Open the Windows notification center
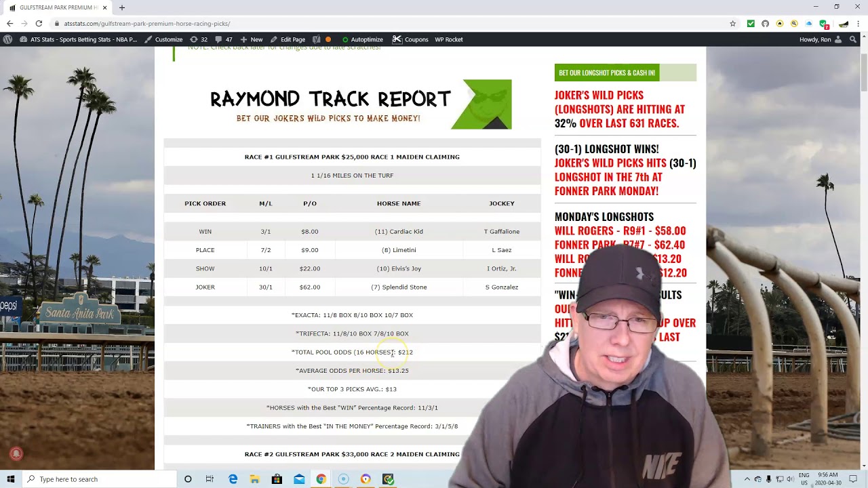Image resolution: width=868 pixels, height=488 pixels. [853, 479]
